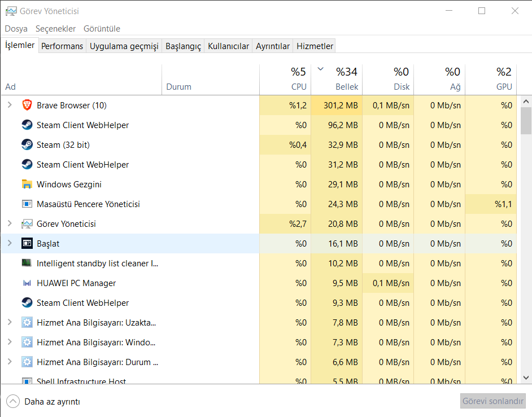The image size is (532, 417).
Task: Click the Görevi sonlandır button
Action: click(x=493, y=401)
